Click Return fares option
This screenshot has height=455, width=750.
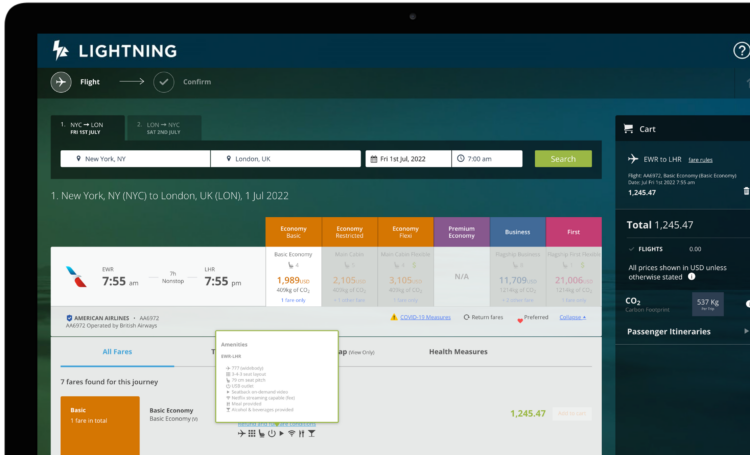[484, 317]
